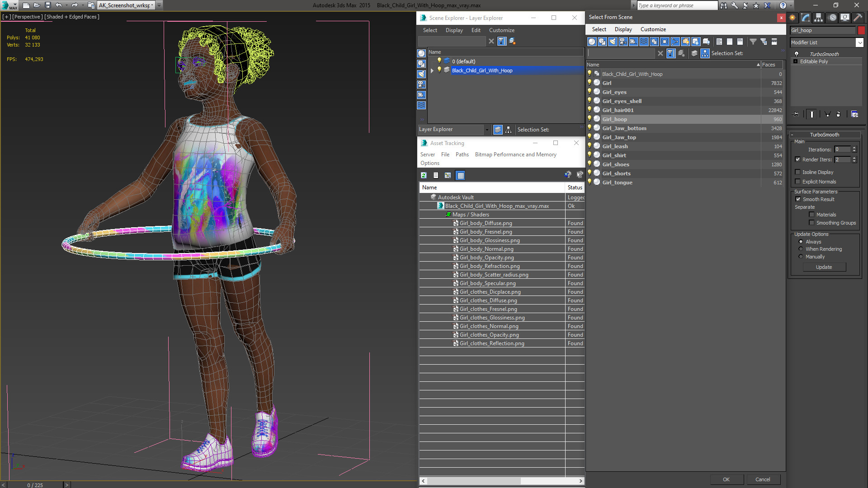Image resolution: width=868 pixels, height=488 pixels.
Task: Toggle Display Geometry filter in Select From Scene
Action: (592, 42)
